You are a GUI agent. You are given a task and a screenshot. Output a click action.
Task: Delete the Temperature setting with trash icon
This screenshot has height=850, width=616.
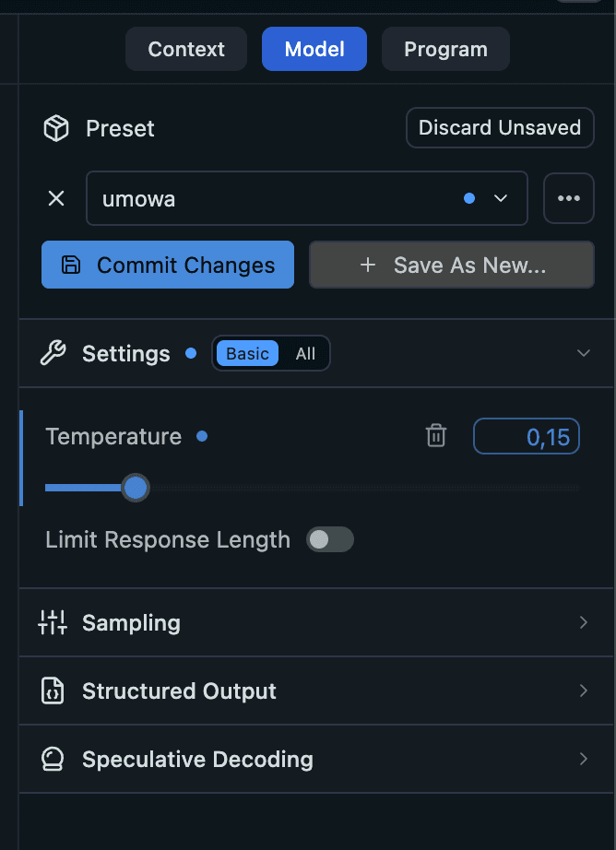tap(436, 436)
